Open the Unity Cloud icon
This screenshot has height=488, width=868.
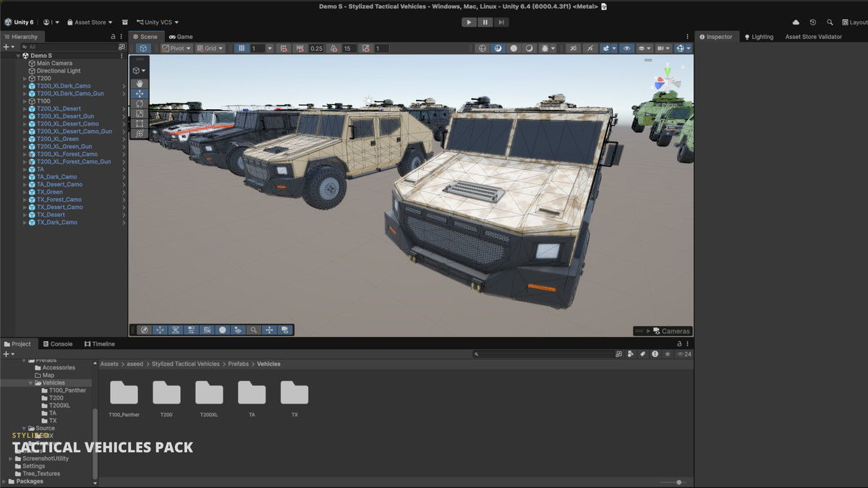click(x=796, y=22)
